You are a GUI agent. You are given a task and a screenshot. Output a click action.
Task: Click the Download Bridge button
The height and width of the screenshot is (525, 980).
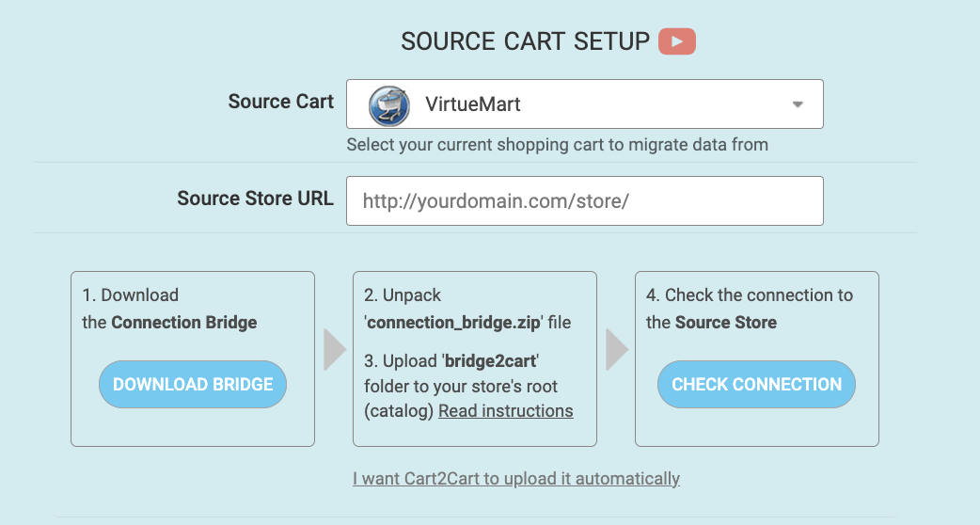[193, 385]
